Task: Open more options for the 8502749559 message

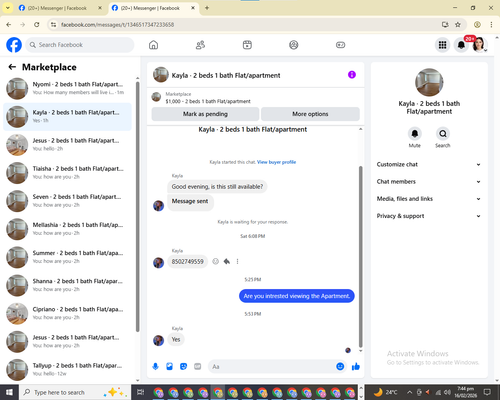Action: [237, 261]
